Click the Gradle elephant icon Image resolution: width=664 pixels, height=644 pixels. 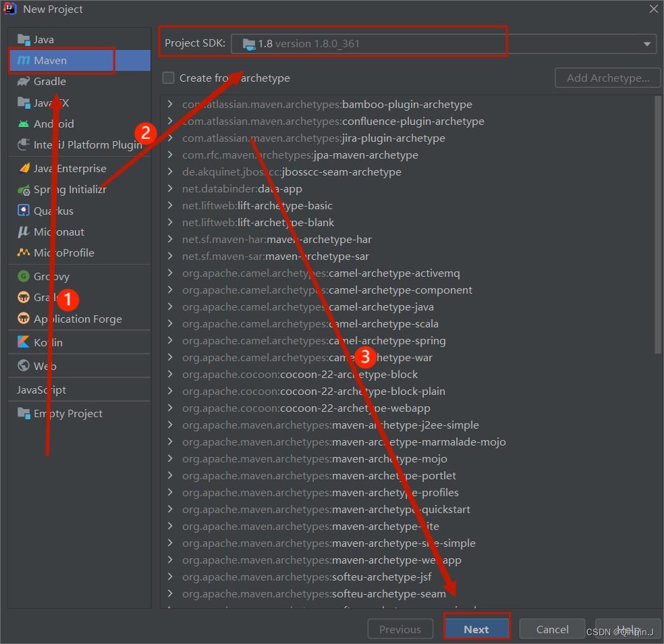(x=24, y=82)
